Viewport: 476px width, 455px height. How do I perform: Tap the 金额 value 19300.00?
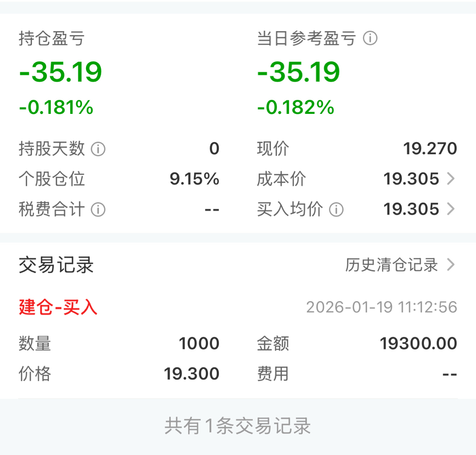click(x=418, y=344)
